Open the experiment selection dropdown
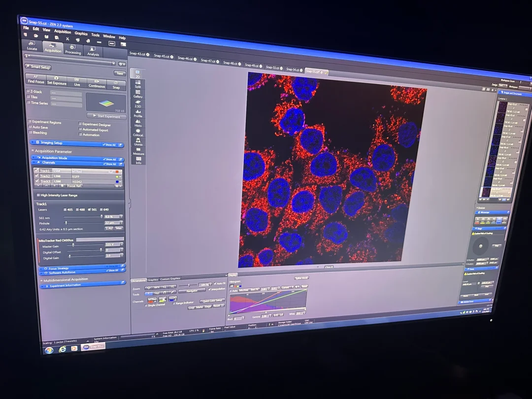Viewport: 532px width, 399px height. 113,63
